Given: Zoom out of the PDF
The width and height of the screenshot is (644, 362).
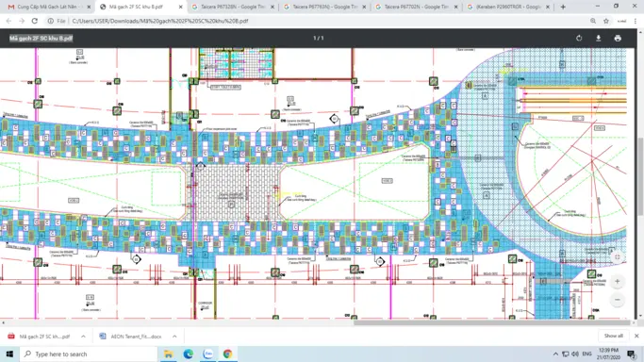Looking at the screenshot, I should tap(617, 300).
